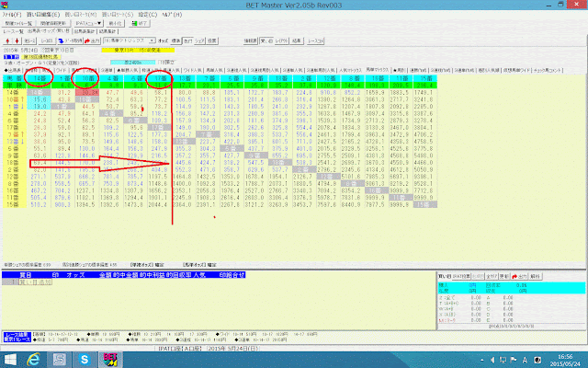Click the 最小化 button
The image size is (588, 368).
point(116,23)
